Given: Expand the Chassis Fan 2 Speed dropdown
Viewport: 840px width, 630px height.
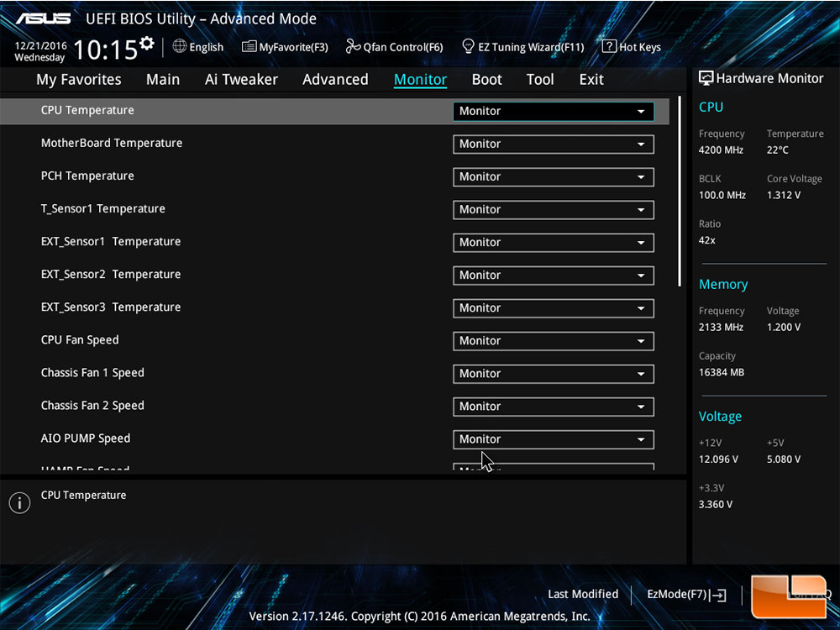Looking at the screenshot, I should click(554, 406).
